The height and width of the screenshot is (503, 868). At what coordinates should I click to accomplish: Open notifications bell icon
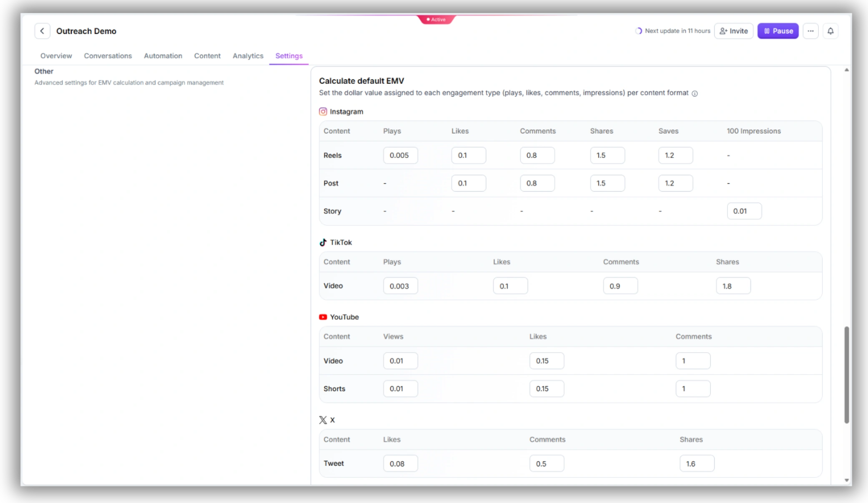coord(830,31)
